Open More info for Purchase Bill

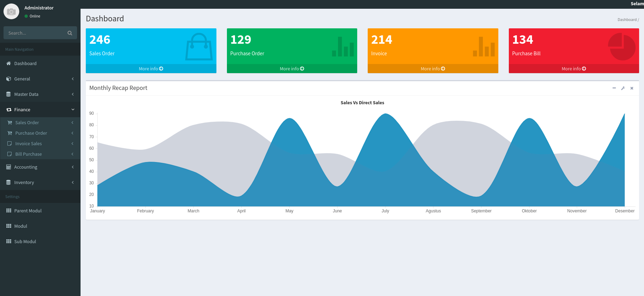click(574, 69)
